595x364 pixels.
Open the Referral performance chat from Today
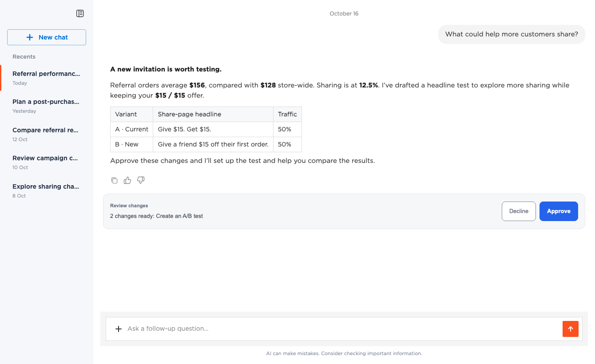point(47,78)
